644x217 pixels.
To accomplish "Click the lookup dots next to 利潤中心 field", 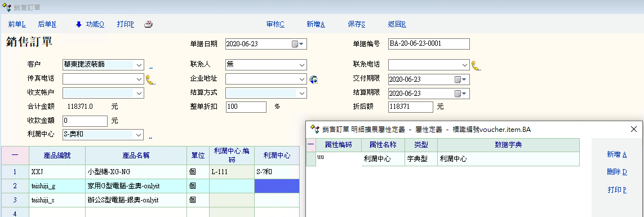I will 151,138.
